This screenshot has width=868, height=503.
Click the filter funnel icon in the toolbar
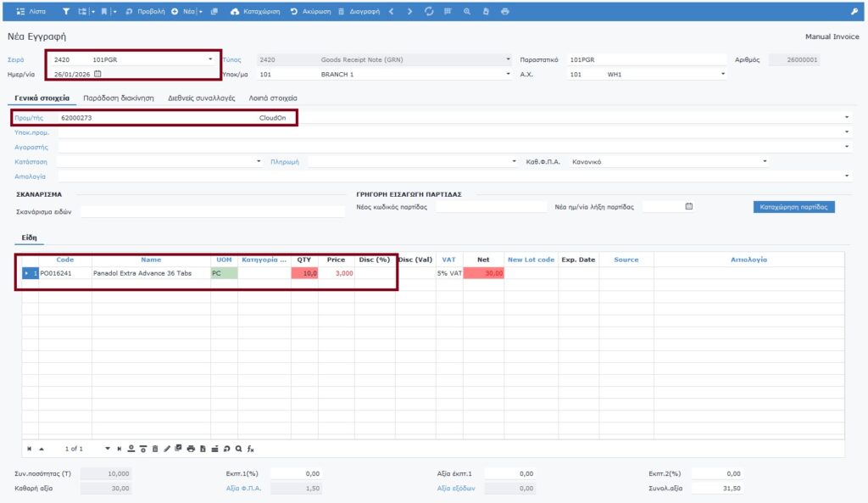tap(66, 12)
